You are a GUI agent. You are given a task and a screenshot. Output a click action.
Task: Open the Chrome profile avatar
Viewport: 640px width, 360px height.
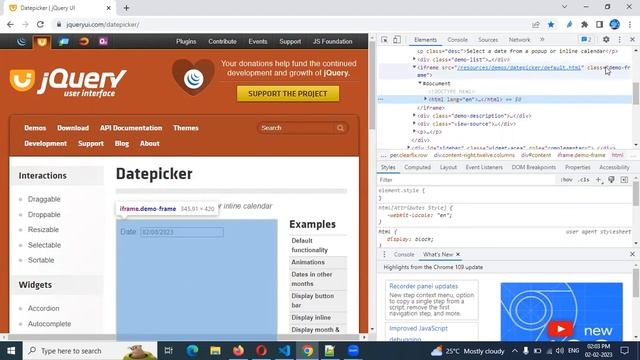click(x=615, y=24)
